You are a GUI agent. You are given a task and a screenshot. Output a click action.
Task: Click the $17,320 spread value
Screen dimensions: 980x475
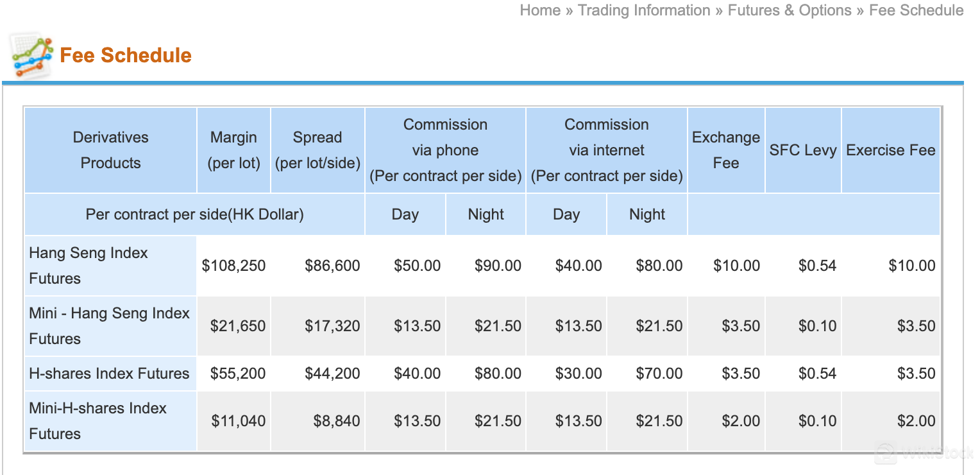332,326
